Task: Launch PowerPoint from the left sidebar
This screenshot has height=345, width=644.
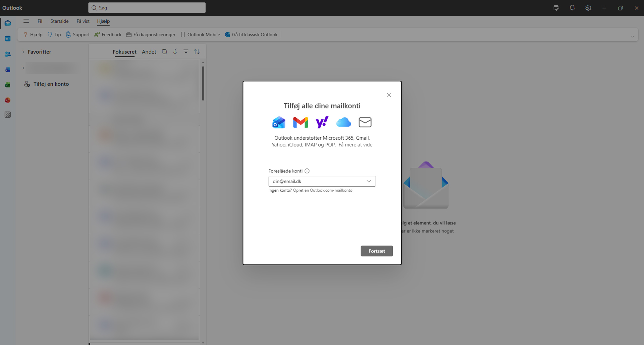Action: click(x=8, y=100)
